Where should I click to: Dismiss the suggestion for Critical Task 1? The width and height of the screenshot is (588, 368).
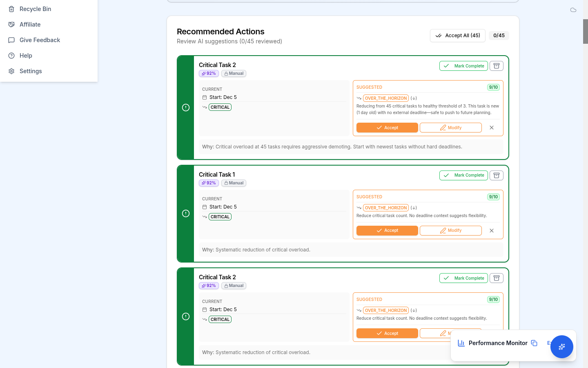492,231
